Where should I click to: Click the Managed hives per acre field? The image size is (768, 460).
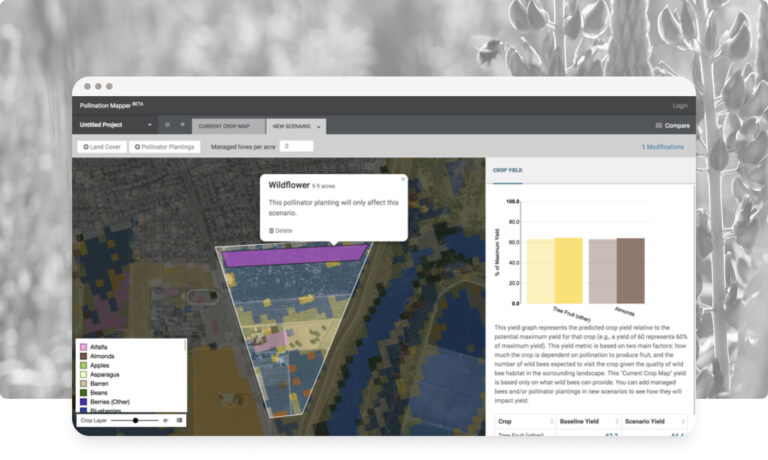click(296, 146)
